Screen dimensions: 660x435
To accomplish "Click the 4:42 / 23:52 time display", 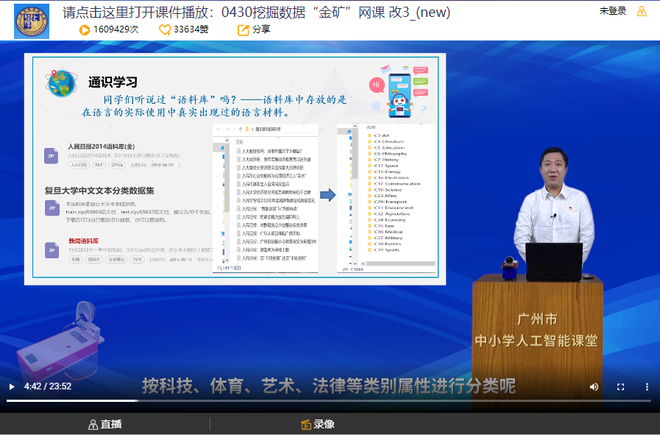I will (48, 386).
